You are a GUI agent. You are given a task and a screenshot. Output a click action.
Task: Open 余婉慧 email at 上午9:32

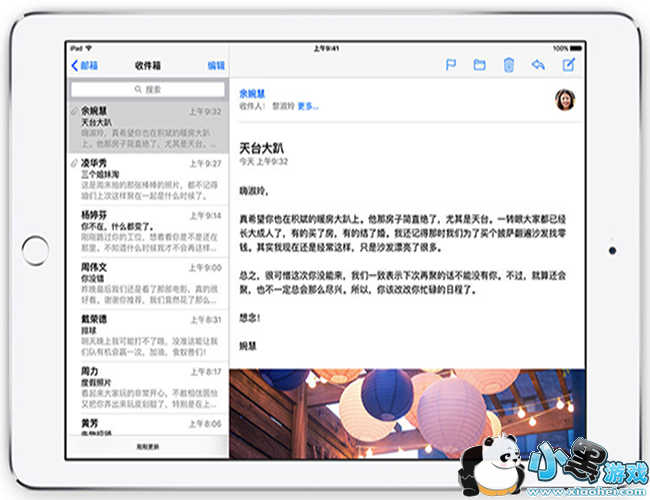pos(148,127)
